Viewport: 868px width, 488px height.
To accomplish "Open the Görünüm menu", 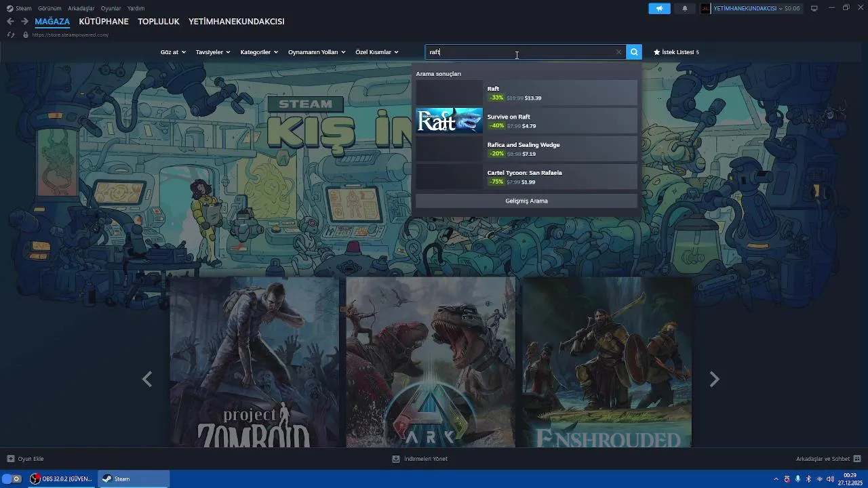I will (50, 8).
